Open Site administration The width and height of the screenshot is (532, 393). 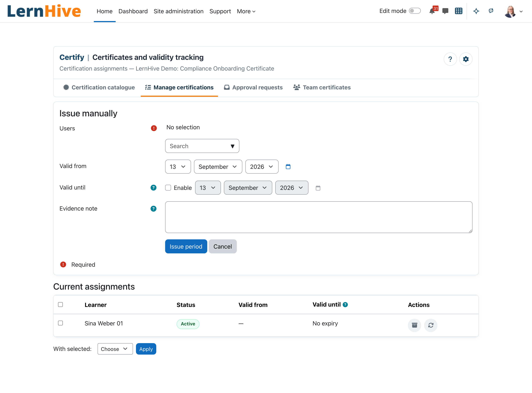pyautogui.click(x=178, y=11)
